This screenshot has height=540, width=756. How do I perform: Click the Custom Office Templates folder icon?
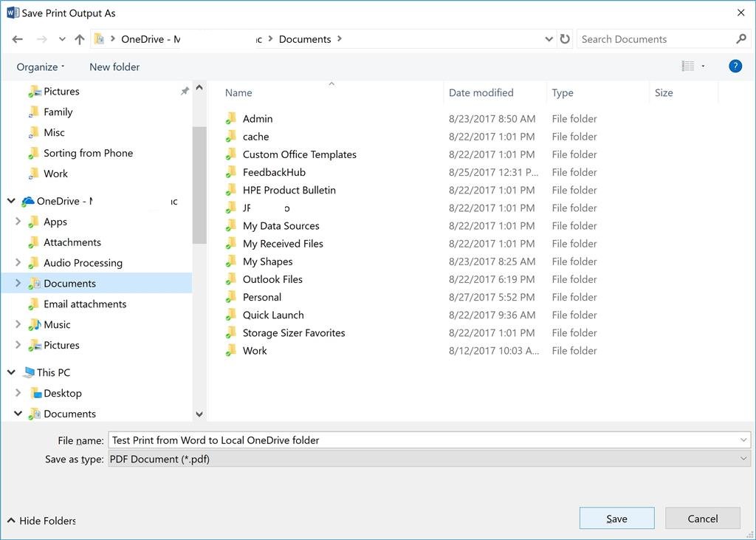click(231, 154)
